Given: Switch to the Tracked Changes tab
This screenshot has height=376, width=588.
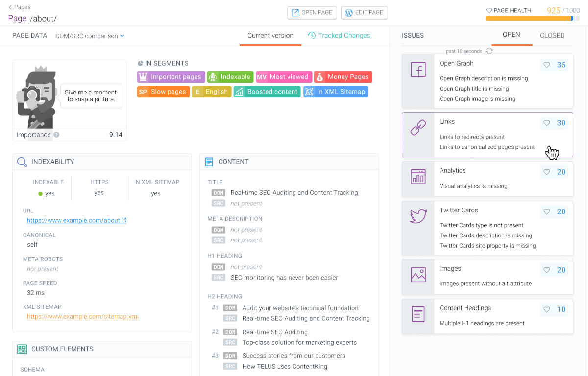Looking at the screenshot, I should [x=339, y=35].
